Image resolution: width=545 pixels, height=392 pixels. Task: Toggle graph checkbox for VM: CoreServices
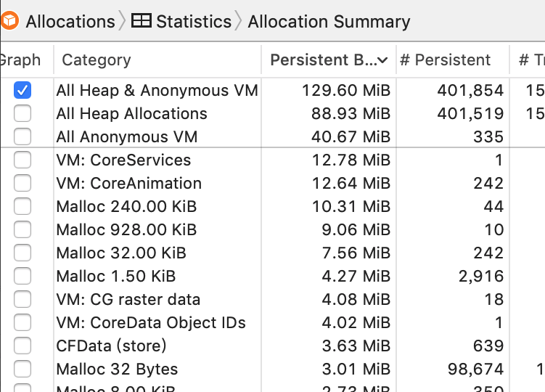(x=22, y=160)
